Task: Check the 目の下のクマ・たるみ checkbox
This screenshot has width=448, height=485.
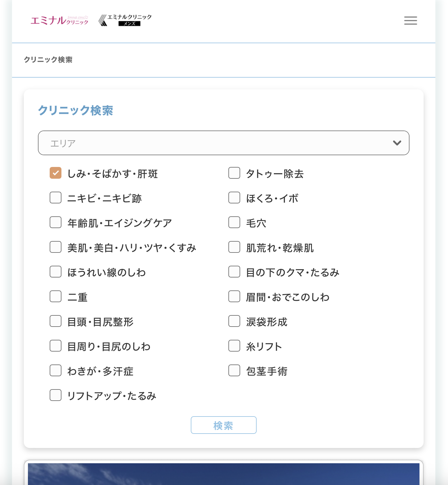Action: click(234, 272)
